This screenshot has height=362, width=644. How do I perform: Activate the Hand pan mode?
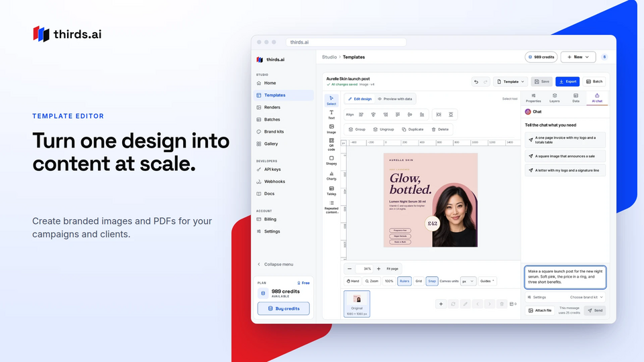point(353,281)
